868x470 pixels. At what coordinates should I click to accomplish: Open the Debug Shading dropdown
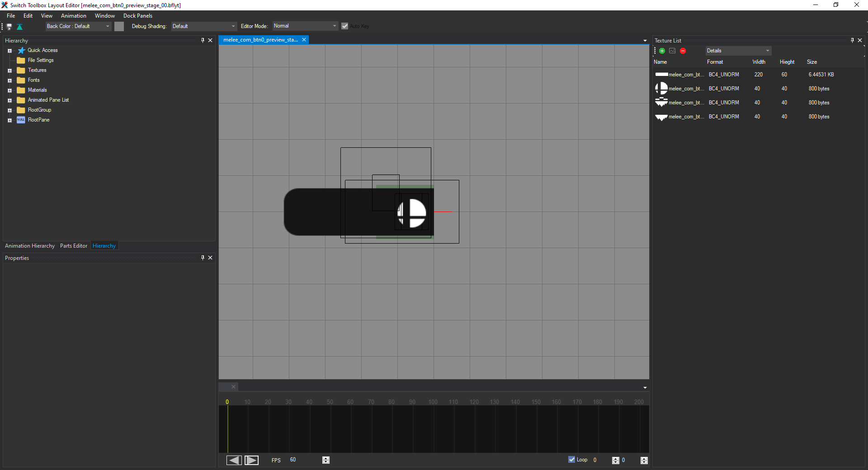pyautogui.click(x=204, y=26)
